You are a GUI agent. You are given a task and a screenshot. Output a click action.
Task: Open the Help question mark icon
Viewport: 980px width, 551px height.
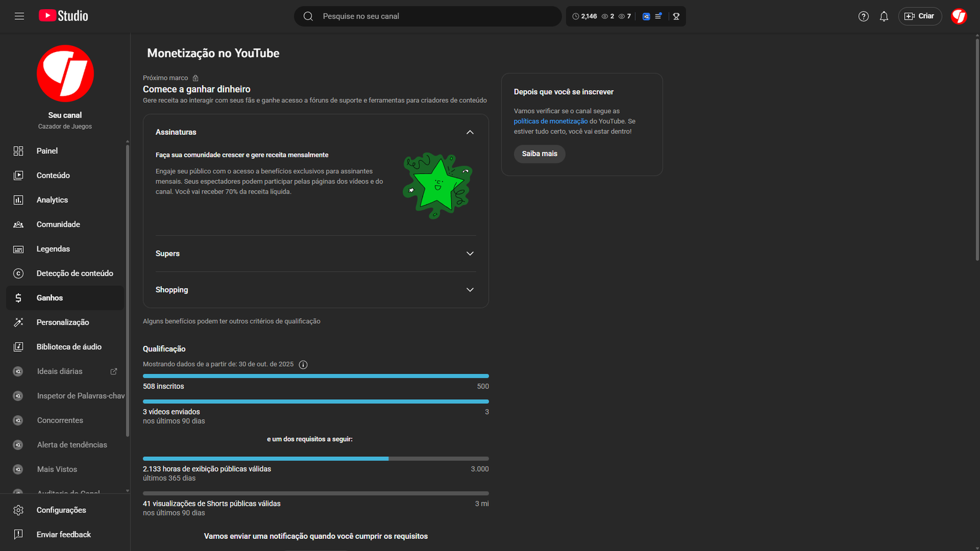[x=864, y=17]
